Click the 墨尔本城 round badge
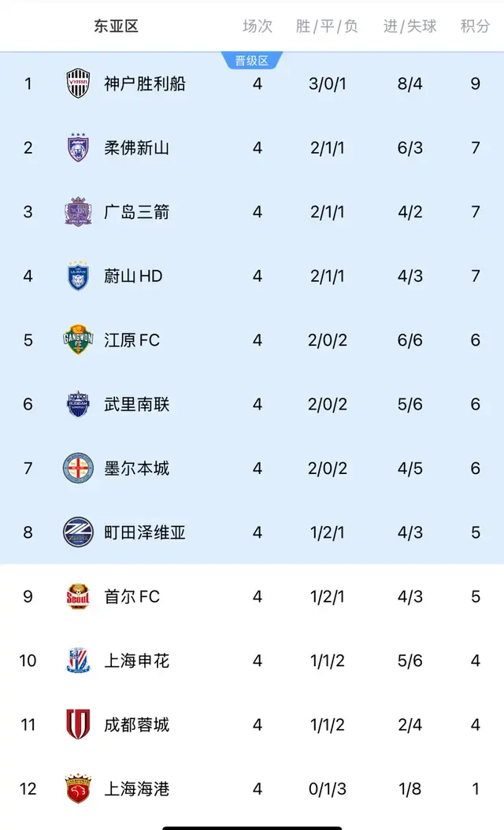The height and width of the screenshot is (830, 504). (x=78, y=469)
